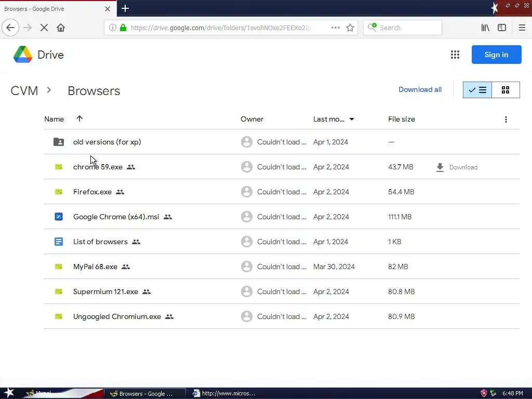Open the browser hamburger menu
Image resolution: width=532 pixels, height=399 pixels.
522,28
